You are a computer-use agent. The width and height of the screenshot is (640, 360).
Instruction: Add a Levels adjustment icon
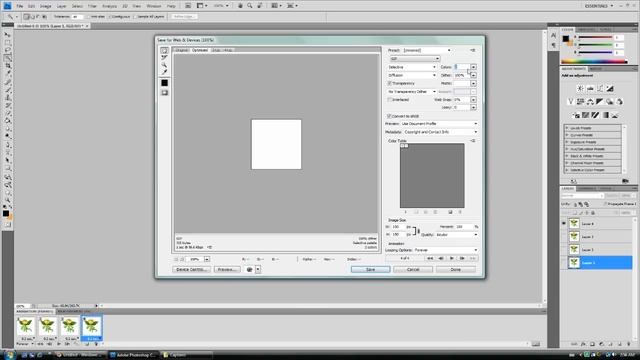(590, 88)
